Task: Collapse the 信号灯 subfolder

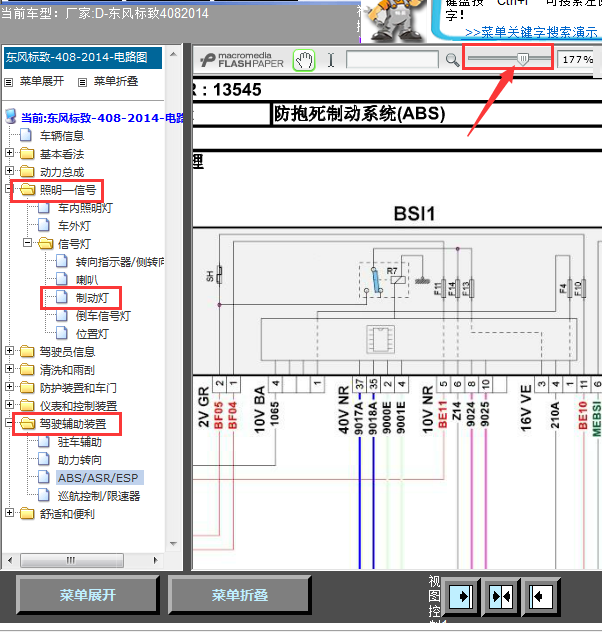Action: pos(27,243)
